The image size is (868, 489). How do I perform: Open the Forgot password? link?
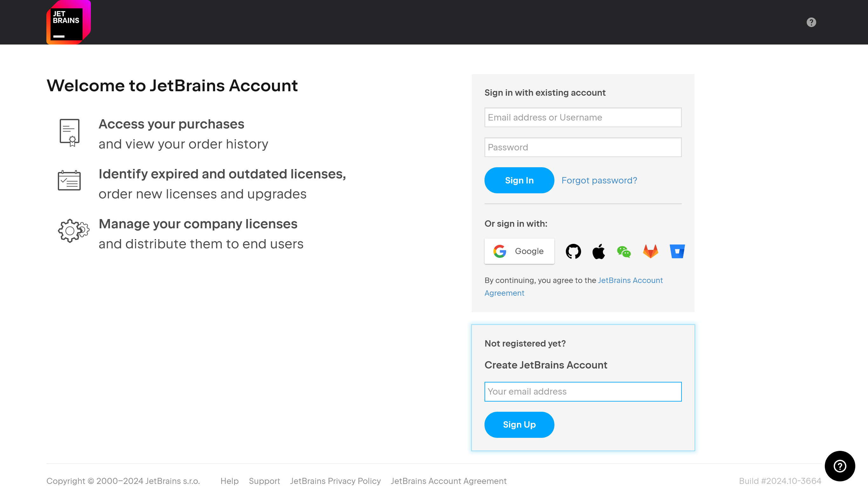(599, 180)
